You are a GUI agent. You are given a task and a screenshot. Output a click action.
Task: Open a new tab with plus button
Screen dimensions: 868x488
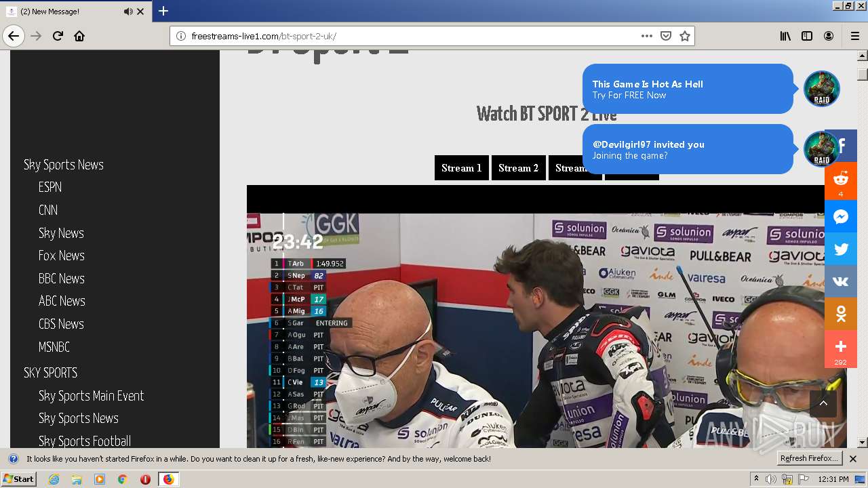click(163, 11)
